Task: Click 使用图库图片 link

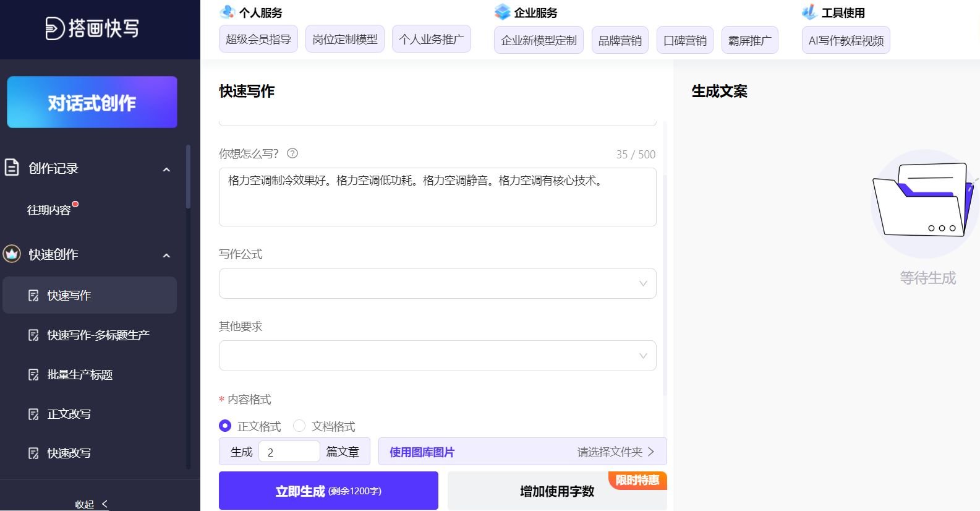Action: (x=422, y=452)
